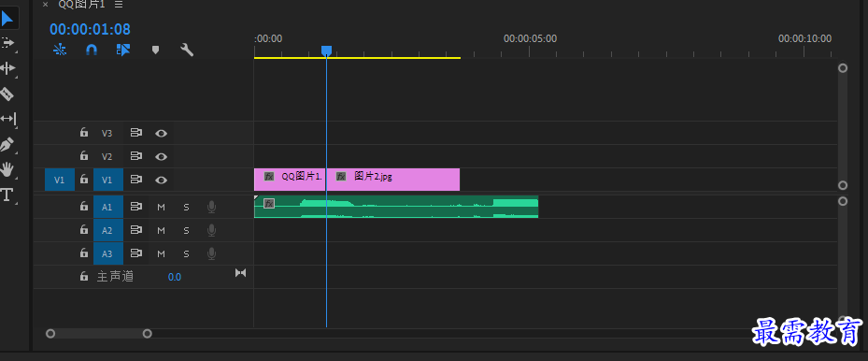Toggle lock on track V2
The height and width of the screenshot is (361, 868).
coord(83,156)
